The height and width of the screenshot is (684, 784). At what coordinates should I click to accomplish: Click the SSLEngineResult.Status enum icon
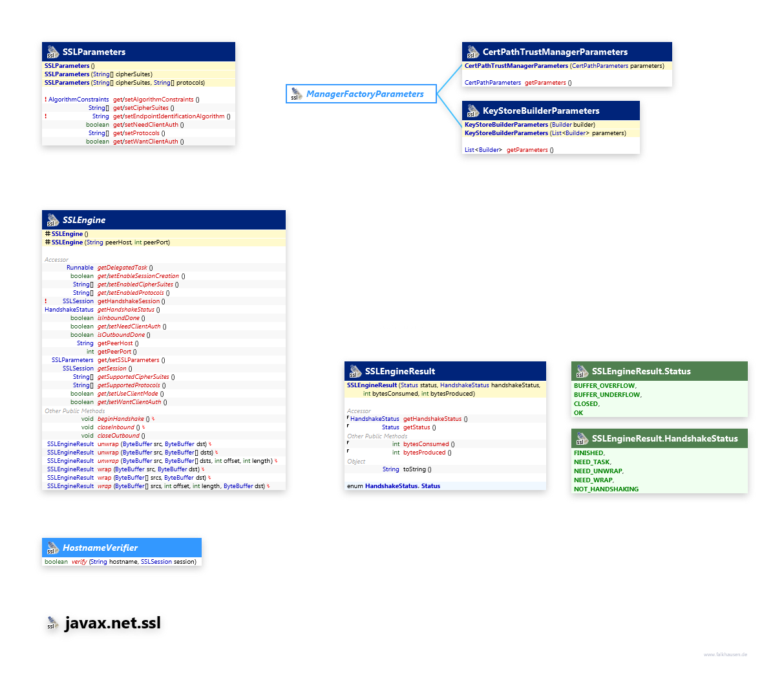(582, 371)
